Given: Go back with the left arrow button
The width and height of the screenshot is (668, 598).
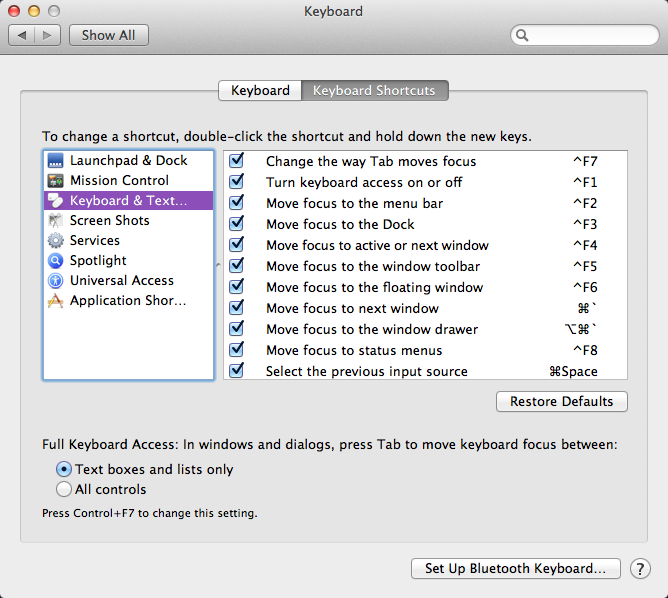Looking at the screenshot, I should [22, 35].
